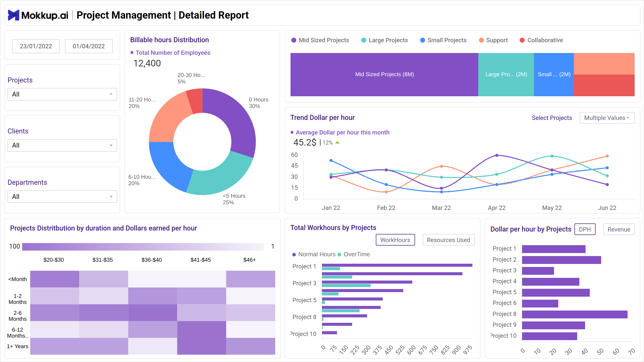The image size is (644, 362).
Task: Click the start date 23/01/2022 field
Action: point(36,46)
